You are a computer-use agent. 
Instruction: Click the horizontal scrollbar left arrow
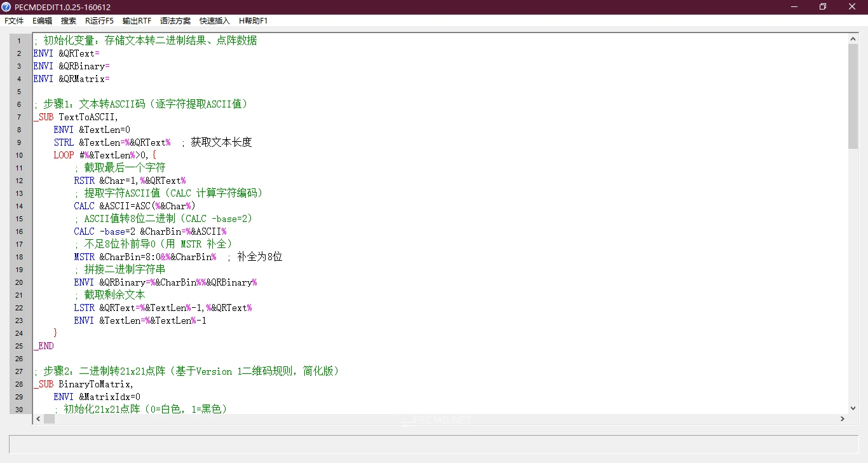(x=37, y=418)
